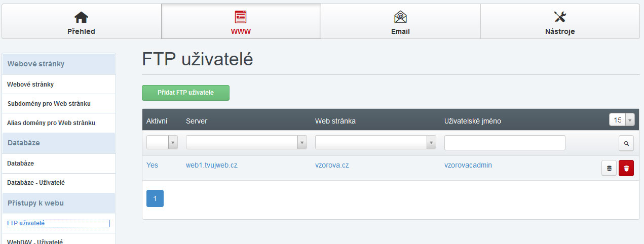This screenshot has width=644, height=244.
Task: Go to Databáze - Uživatelé menu item
Action: click(x=36, y=183)
